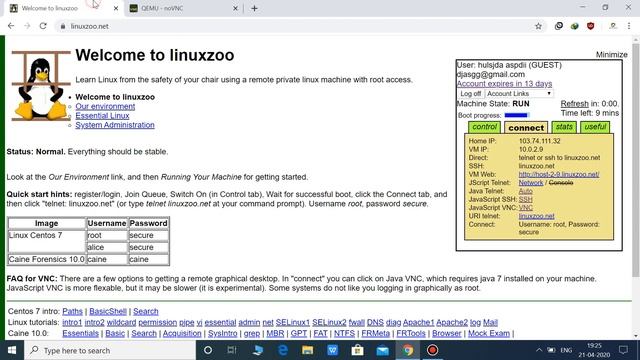Click the boot progress bar
The width and height of the screenshot is (640, 360).
tap(517, 115)
